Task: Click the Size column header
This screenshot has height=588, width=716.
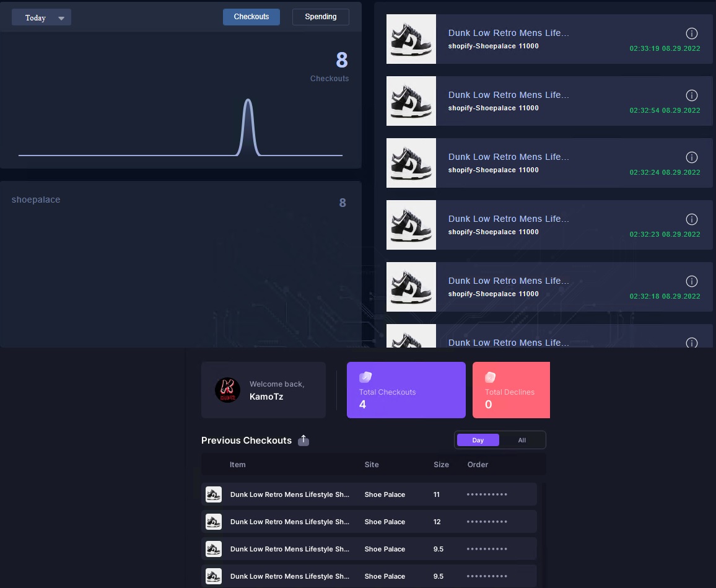Action: [441, 464]
